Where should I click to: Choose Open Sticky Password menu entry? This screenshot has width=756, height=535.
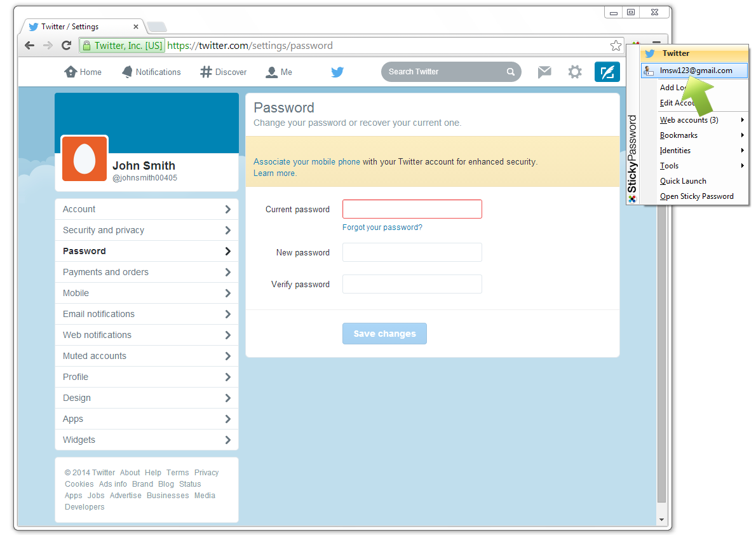pos(697,196)
